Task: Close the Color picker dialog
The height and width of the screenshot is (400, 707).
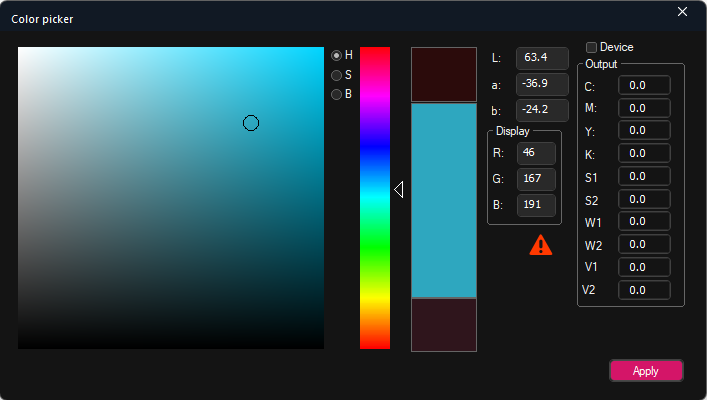Action: coord(682,12)
